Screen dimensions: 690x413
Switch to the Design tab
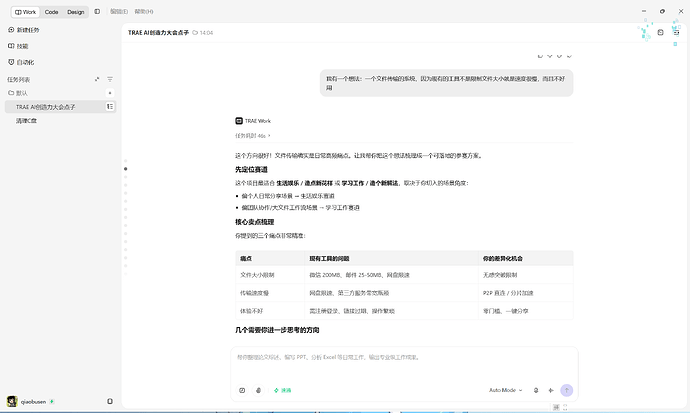point(76,12)
